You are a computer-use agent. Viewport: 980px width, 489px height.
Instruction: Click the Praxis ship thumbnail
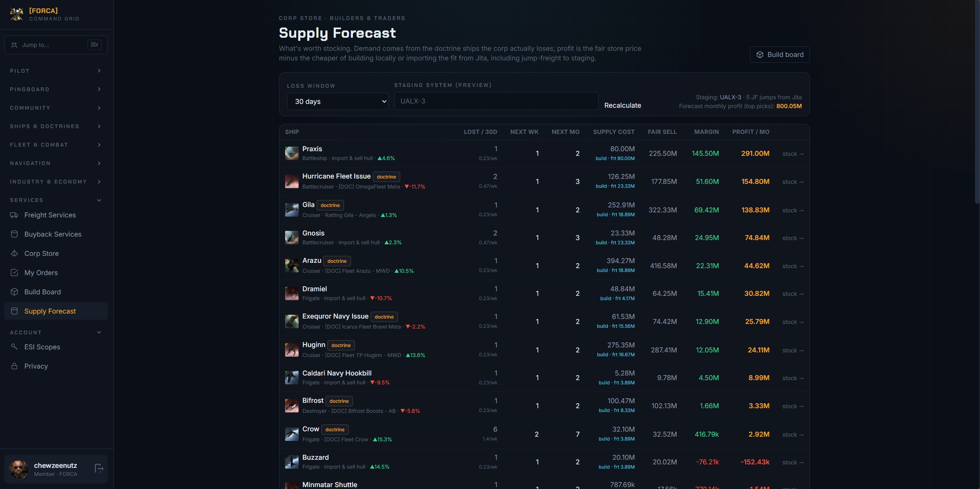tap(292, 153)
